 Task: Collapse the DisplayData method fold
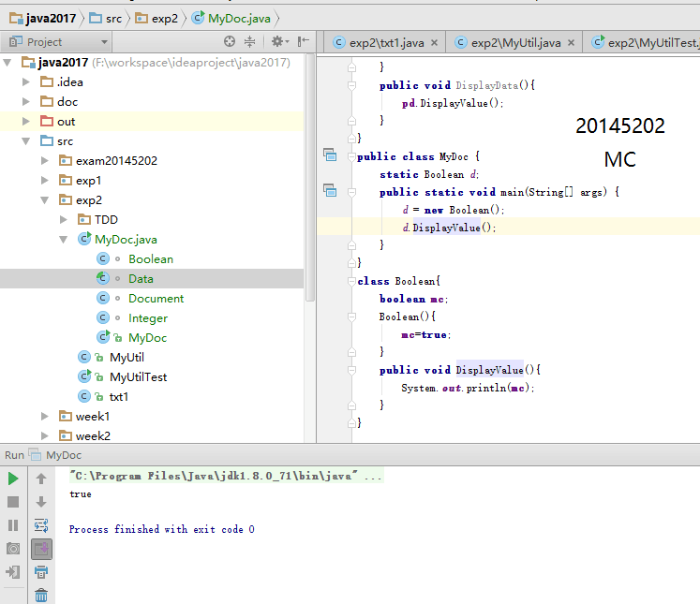[351, 85]
